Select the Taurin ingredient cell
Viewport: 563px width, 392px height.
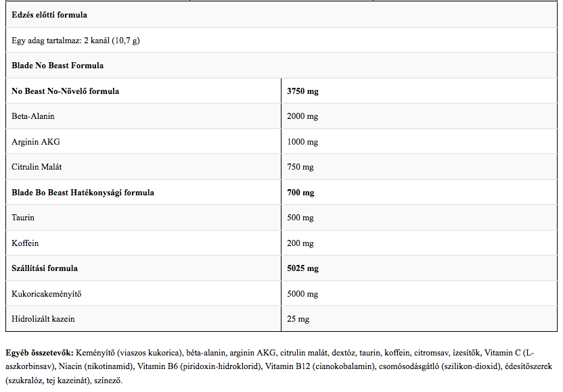(x=23, y=218)
